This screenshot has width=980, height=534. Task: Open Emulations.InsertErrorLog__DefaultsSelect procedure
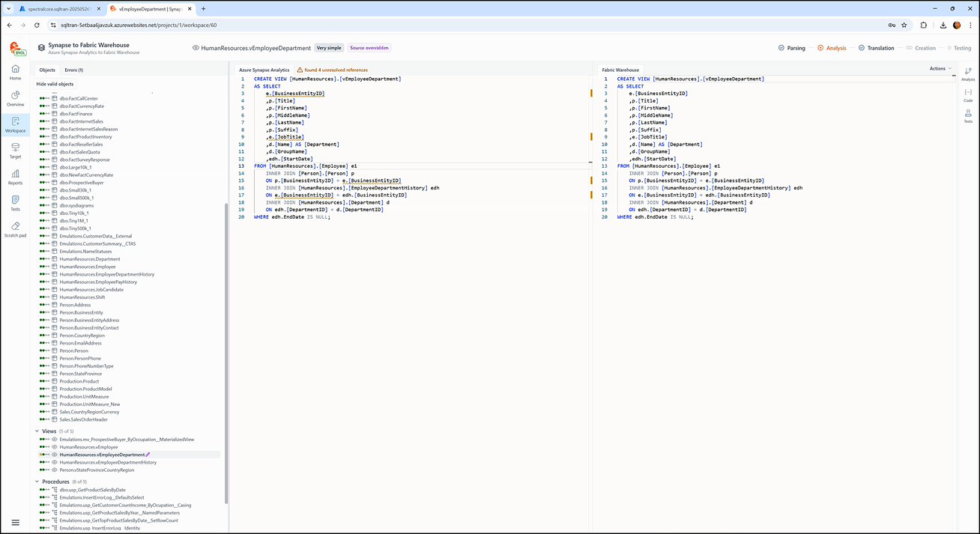tap(102, 497)
